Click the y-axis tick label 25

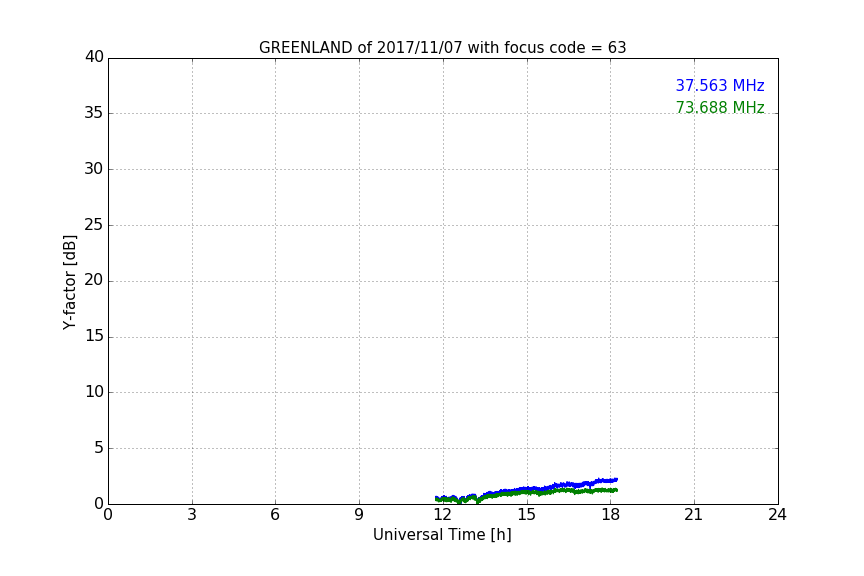[x=94, y=224]
